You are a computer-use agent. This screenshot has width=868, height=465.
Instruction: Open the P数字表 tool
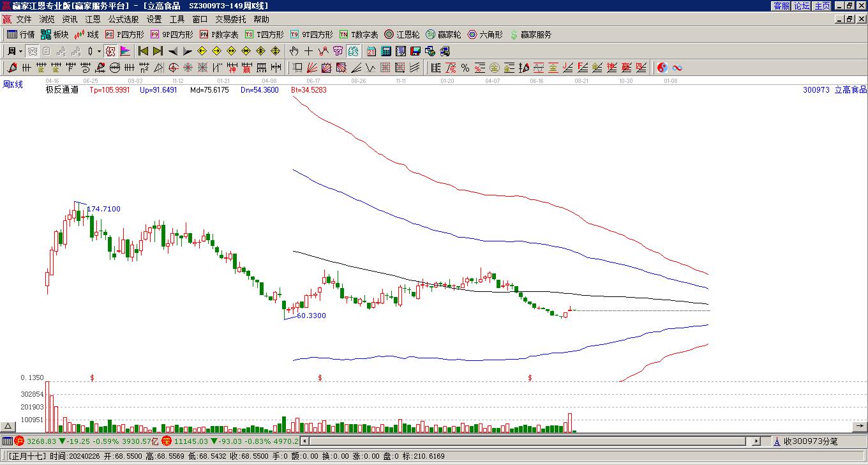tap(219, 34)
